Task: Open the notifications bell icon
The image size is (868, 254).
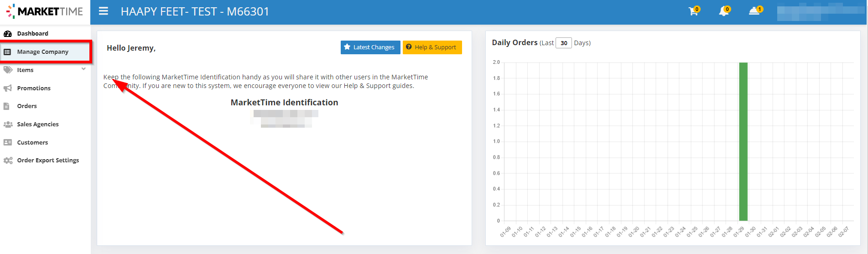Action: pyautogui.click(x=723, y=11)
